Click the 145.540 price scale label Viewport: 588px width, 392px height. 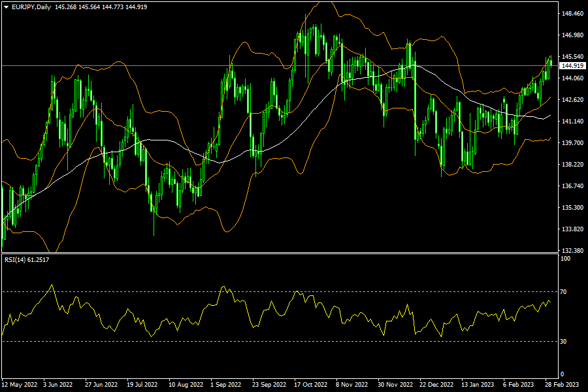(x=572, y=57)
